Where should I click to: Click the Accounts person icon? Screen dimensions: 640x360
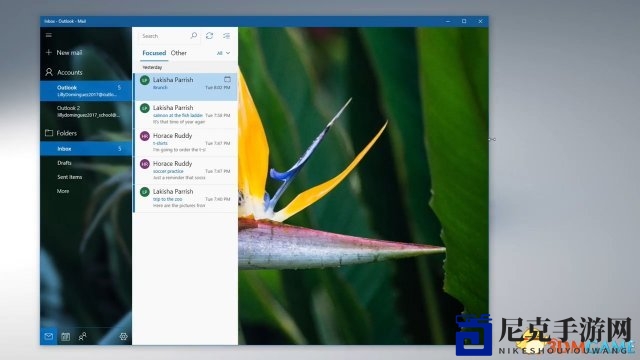[x=49, y=72]
